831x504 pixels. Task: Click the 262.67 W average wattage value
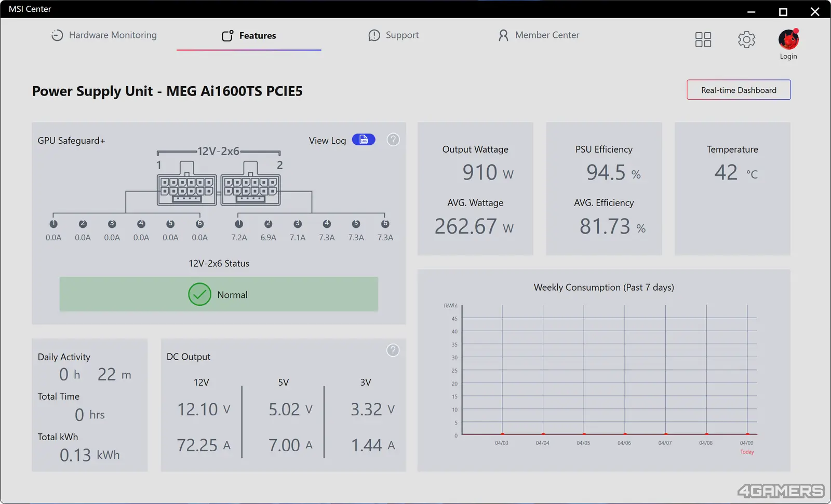tap(474, 226)
